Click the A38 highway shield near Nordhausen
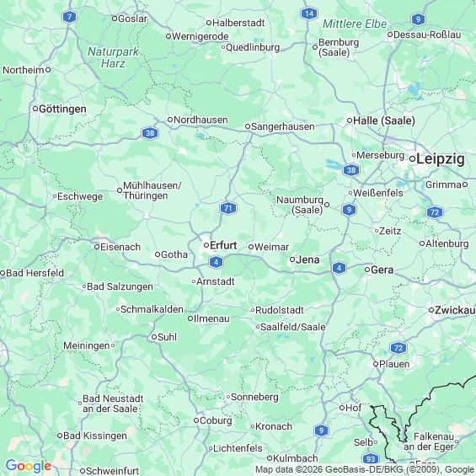The width and height of the screenshot is (476, 476). click(150, 133)
